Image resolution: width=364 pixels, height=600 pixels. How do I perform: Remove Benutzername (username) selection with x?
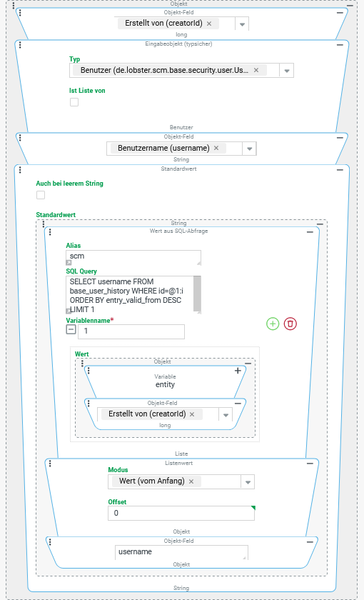[216, 148]
